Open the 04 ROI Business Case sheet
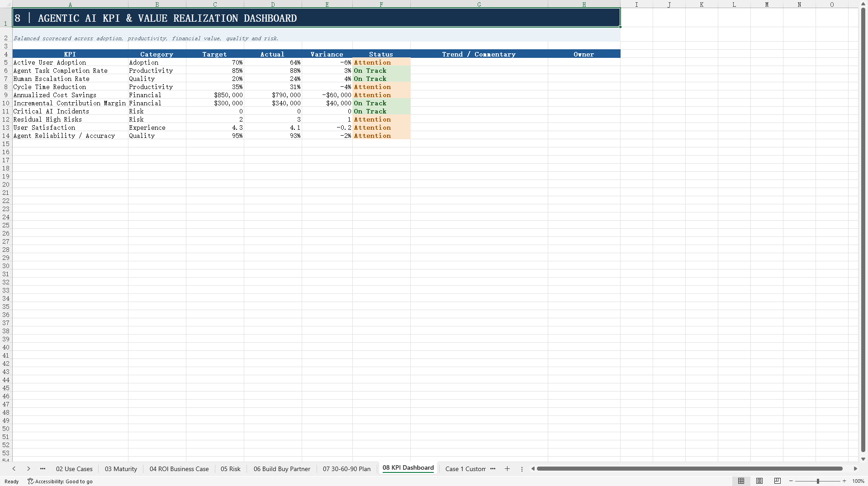This screenshot has width=868, height=486. [x=179, y=469]
